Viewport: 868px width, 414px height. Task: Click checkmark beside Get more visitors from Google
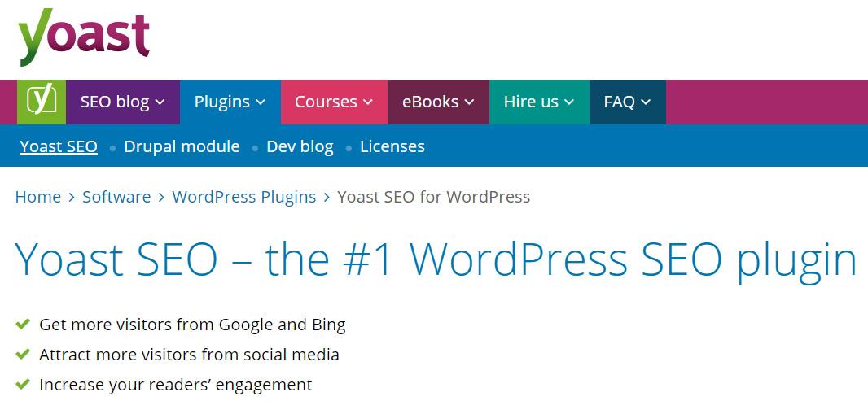[23, 324]
